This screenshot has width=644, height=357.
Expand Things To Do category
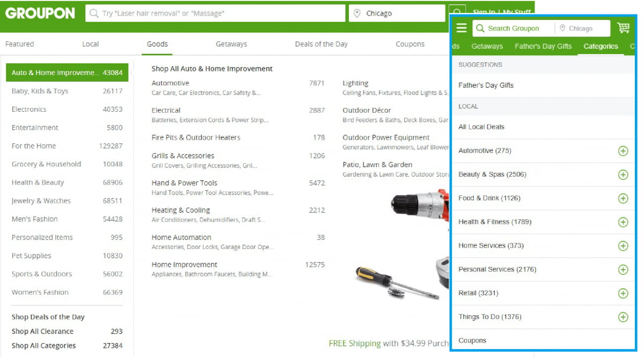(x=623, y=317)
